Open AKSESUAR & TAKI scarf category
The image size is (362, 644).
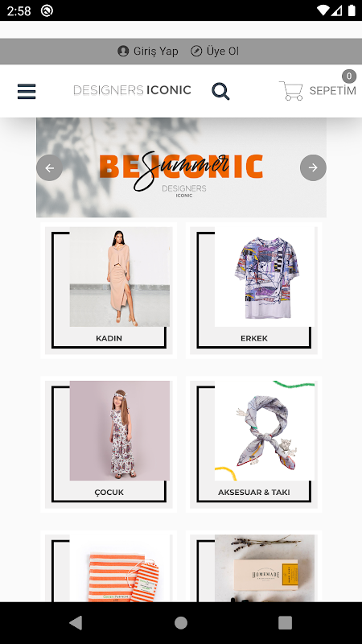coord(254,444)
